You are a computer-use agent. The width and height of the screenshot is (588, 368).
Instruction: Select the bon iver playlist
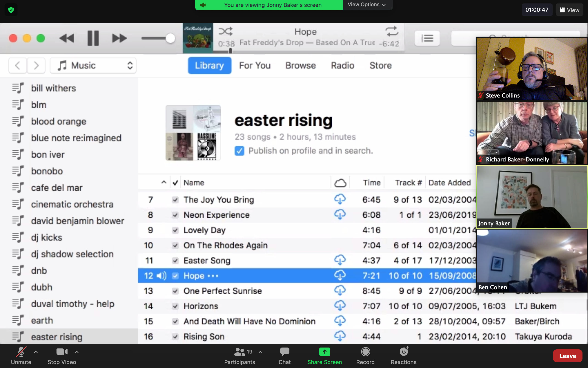pos(69,155)
